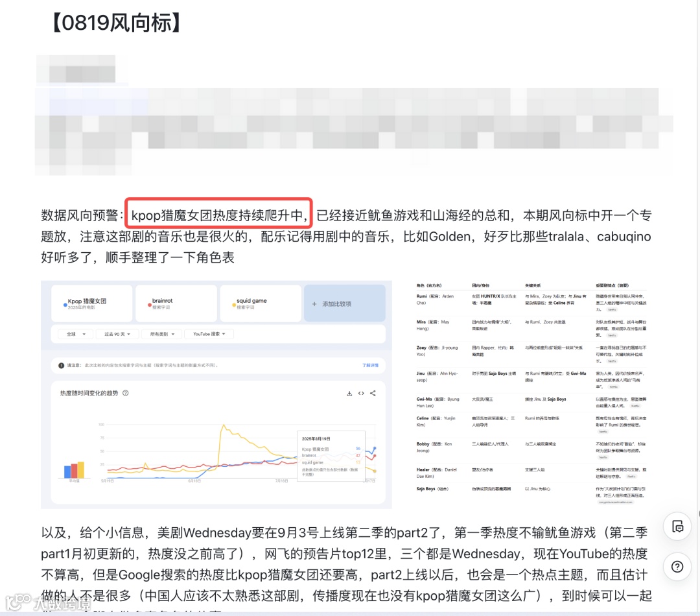Click the warning icon beside 请注意
This screenshot has width=700, height=616.
[x=61, y=366]
